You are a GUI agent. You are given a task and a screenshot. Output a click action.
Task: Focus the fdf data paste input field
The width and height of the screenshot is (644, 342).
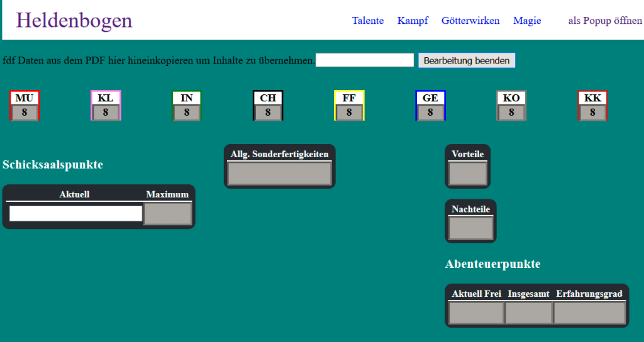(365, 60)
